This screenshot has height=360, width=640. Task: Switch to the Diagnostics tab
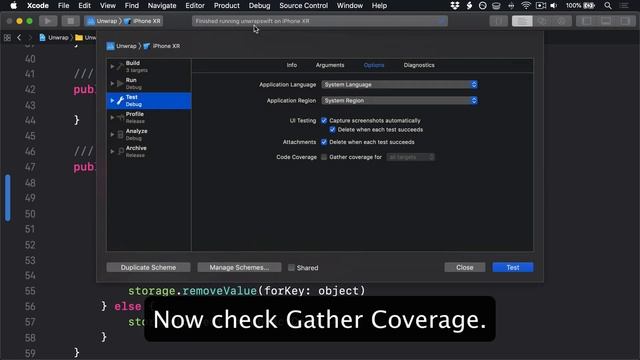point(419,65)
